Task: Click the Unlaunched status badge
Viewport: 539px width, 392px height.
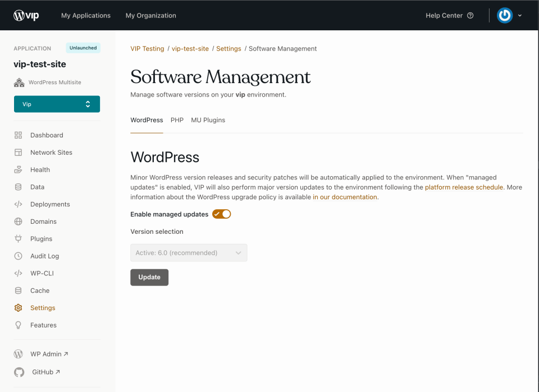Action: point(83,48)
